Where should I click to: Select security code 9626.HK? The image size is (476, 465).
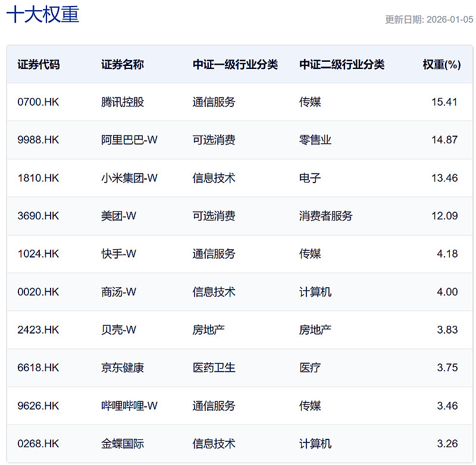pyautogui.click(x=38, y=406)
